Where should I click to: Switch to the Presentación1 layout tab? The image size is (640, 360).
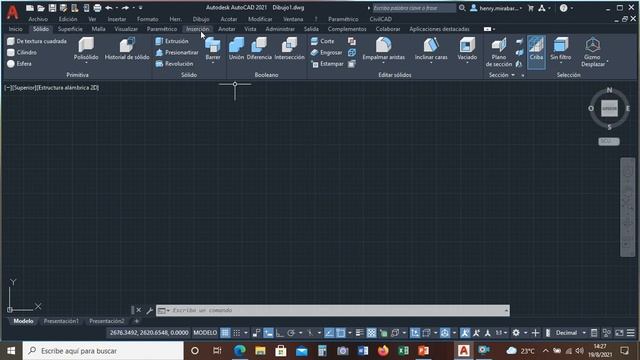[x=61, y=321]
